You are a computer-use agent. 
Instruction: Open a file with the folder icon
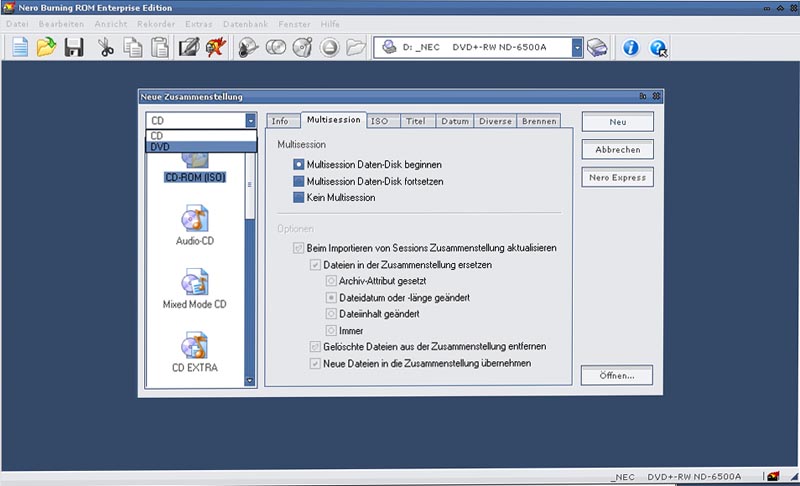(46, 47)
